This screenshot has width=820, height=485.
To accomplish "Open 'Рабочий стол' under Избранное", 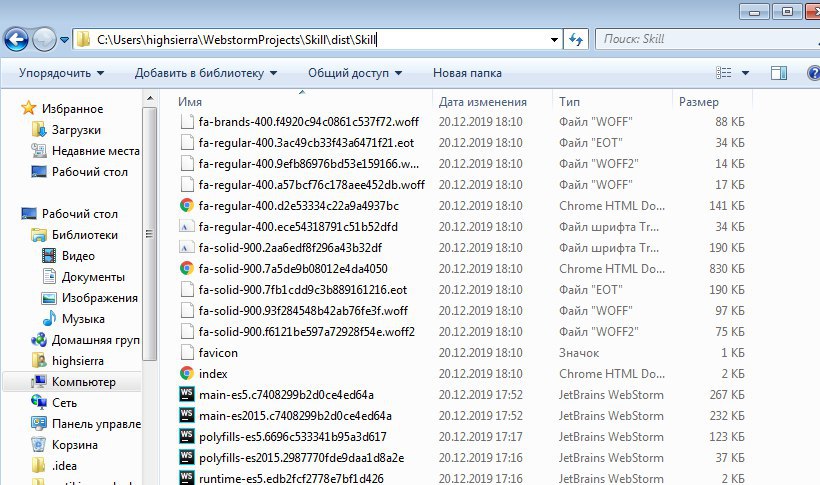I will coord(89,172).
